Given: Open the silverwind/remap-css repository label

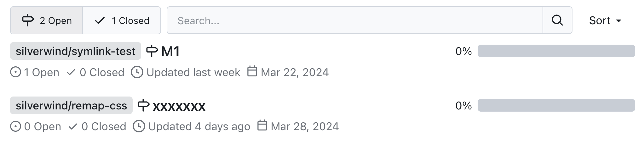Looking at the screenshot, I should [x=72, y=105].
